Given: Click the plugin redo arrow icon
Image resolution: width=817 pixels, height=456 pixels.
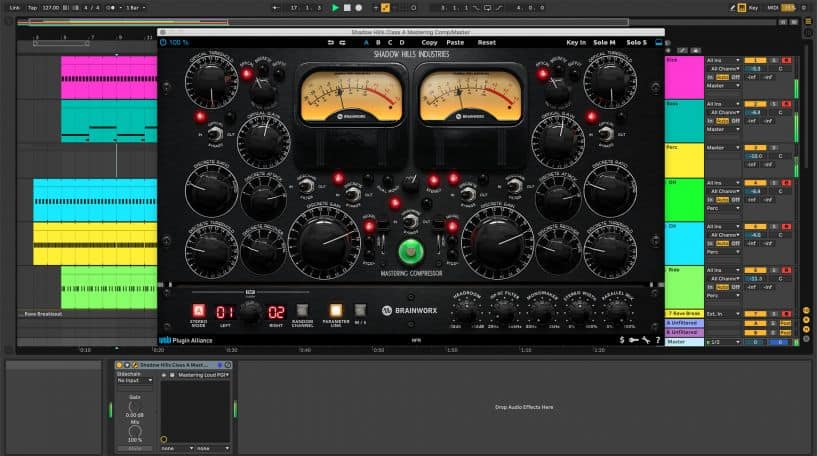Looking at the screenshot, I should tap(342, 43).
